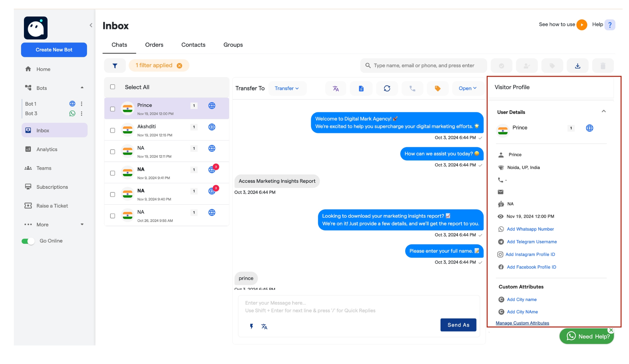
Task: Switch to the Contacts tab
Action: 193,45
